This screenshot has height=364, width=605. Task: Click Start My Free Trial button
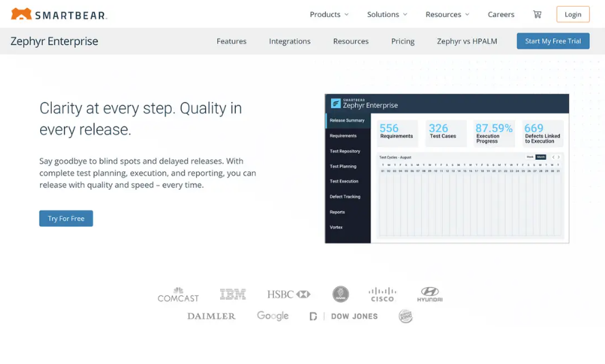pos(553,41)
